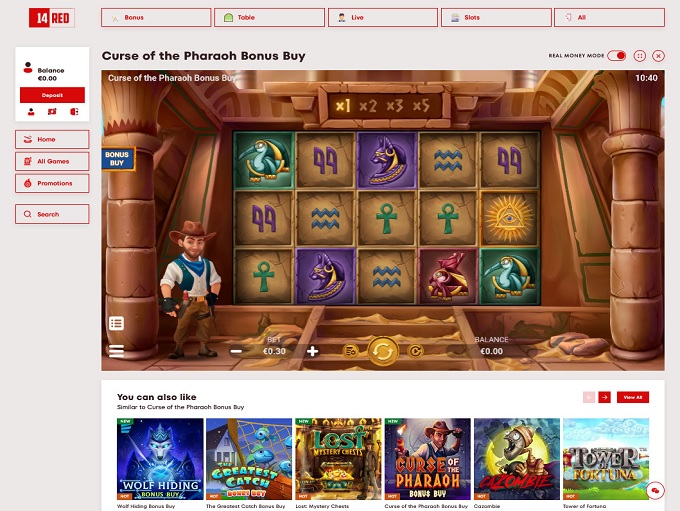
Task: Show next similar games arrow
Action: click(x=605, y=397)
